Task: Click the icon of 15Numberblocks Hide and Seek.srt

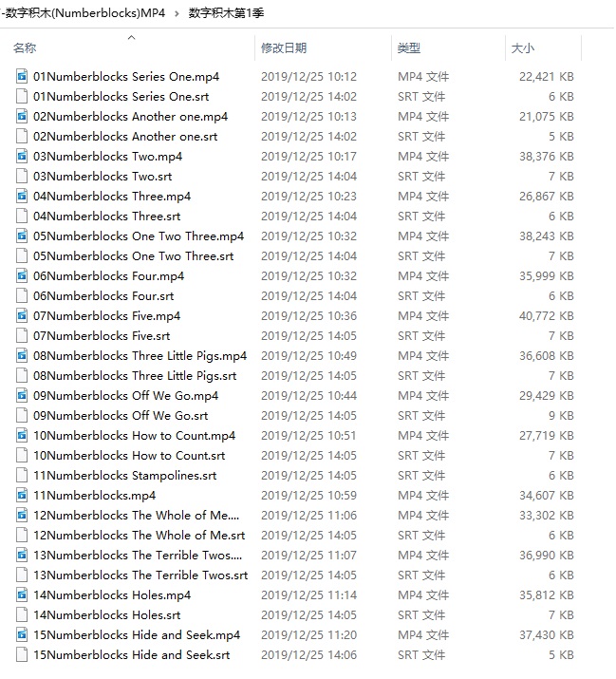Action: click(23, 654)
